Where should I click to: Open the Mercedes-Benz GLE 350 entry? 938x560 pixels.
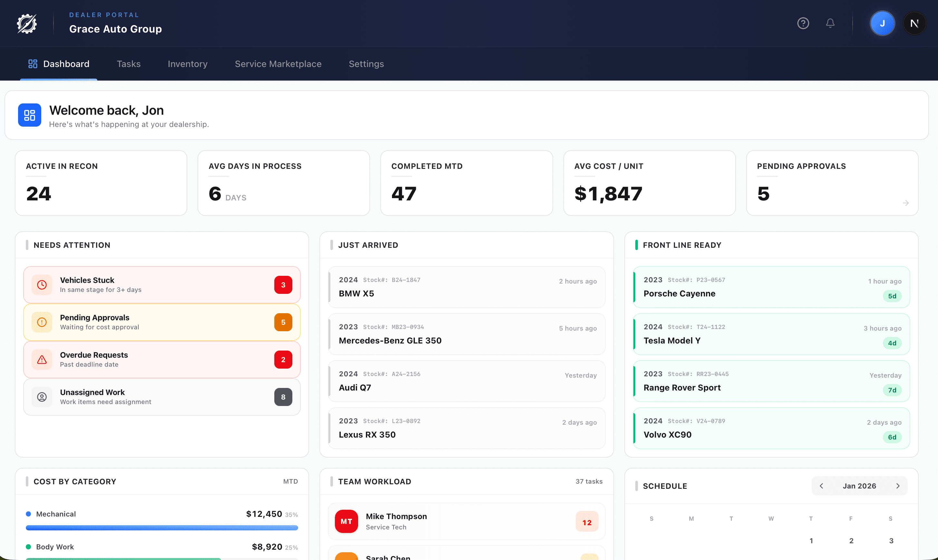tap(466, 334)
